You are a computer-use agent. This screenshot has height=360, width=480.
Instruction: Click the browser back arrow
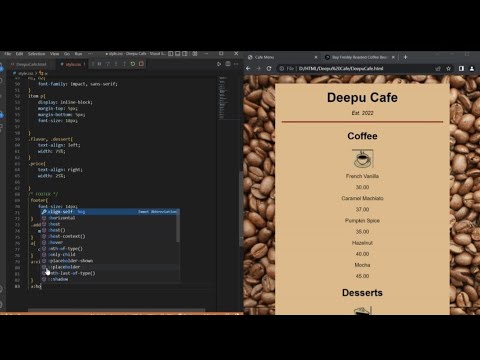point(248,69)
